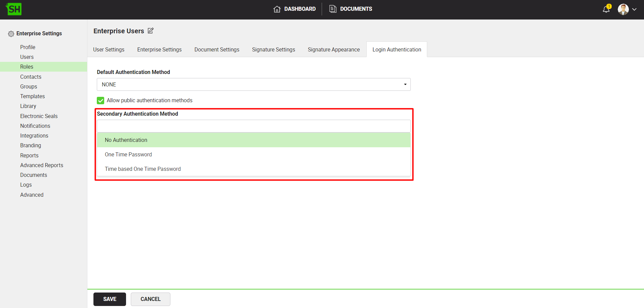
Task: Click the SH logo icon
Action: (14, 9)
